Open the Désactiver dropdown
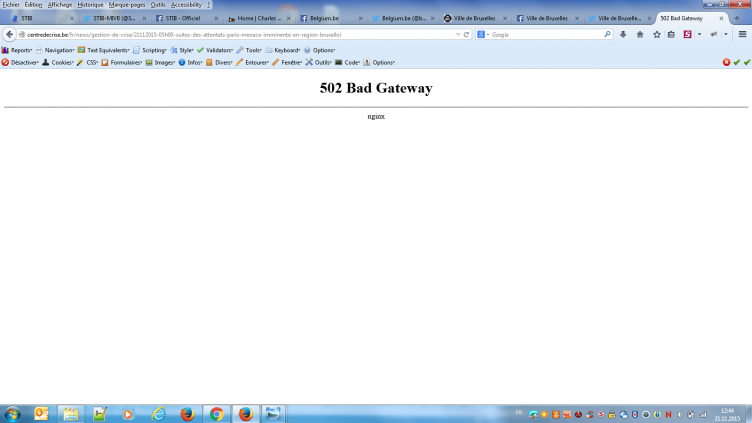752x423 pixels. pyautogui.click(x=20, y=62)
